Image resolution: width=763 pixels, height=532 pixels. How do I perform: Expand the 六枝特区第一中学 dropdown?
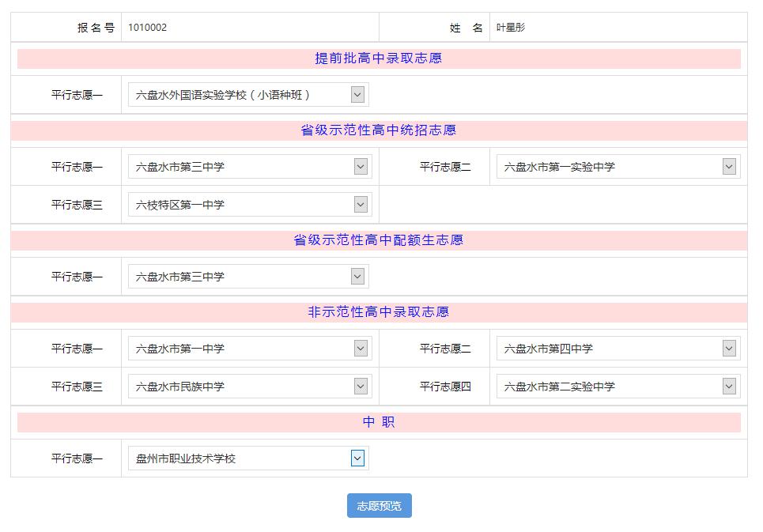coord(249,205)
